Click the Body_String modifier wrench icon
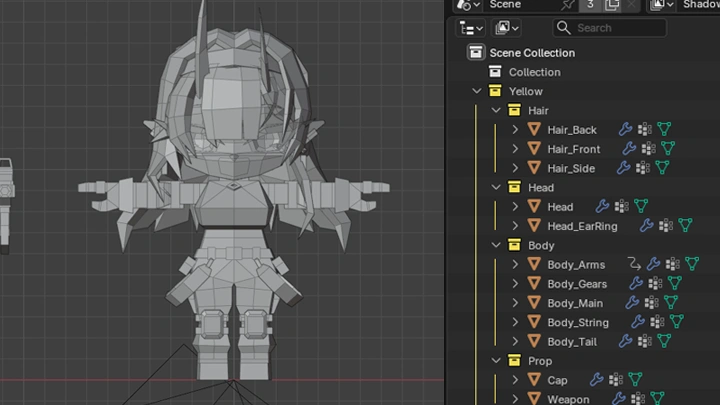The width and height of the screenshot is (720, 405). [x=638, y=322]
